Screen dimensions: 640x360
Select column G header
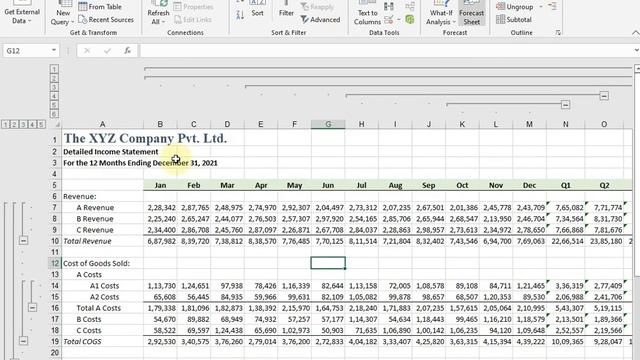tap(328, 124)
